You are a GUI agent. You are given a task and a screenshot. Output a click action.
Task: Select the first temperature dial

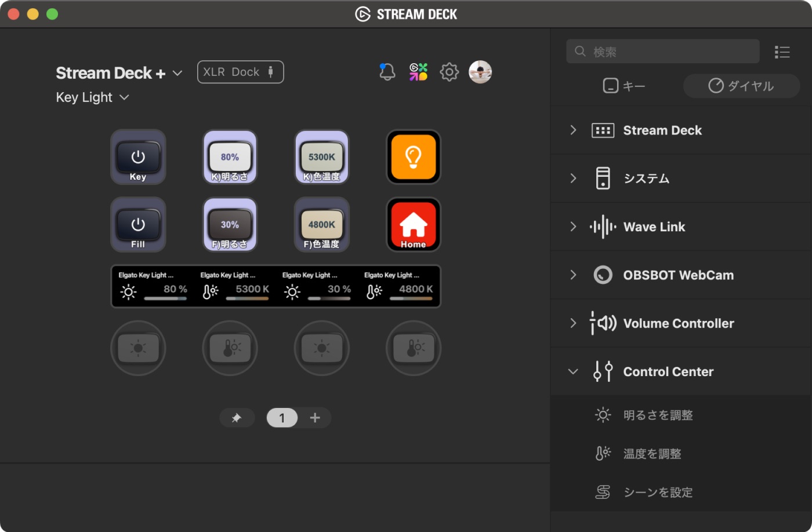pyautogui.click(x=230, y=348)
